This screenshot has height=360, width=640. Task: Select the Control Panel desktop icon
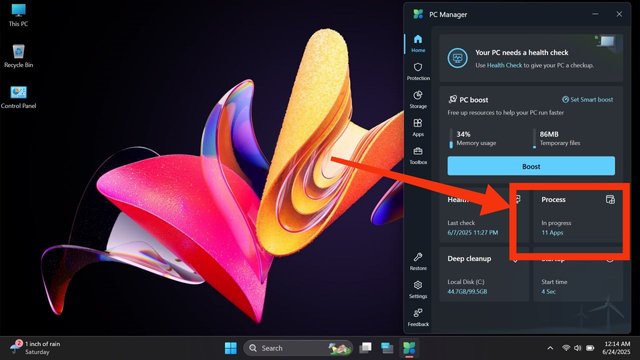pos(18,97)
